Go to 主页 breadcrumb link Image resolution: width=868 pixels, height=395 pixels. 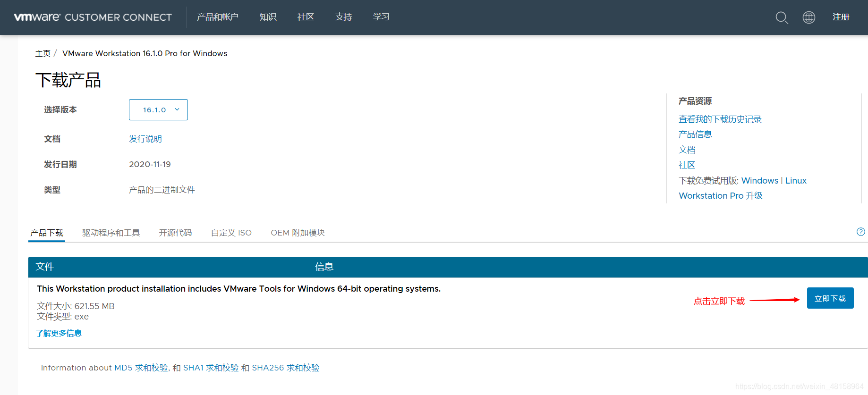(x=43, y=53)
